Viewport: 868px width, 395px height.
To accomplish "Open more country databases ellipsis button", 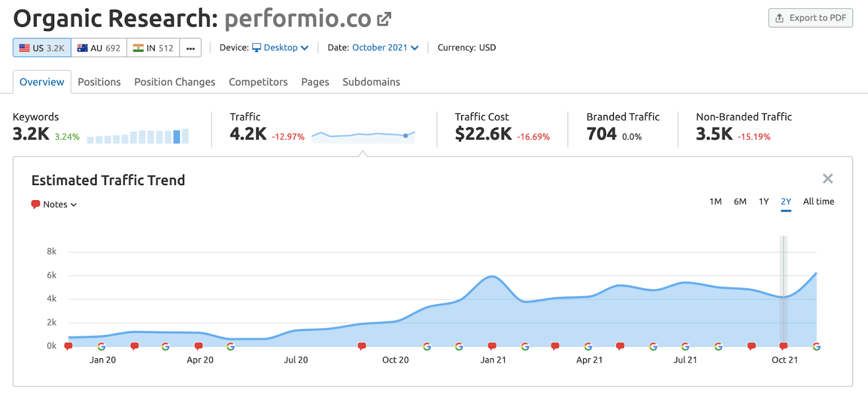I will coord(190,48).
